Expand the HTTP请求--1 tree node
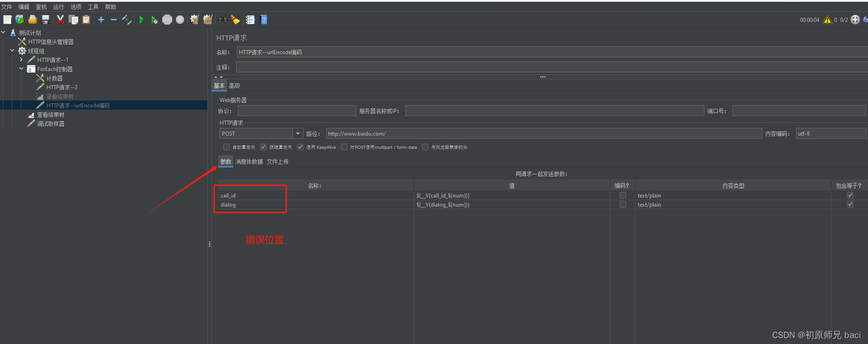The height and width of the screenshot is (344, 868). (x=21, y=60)
